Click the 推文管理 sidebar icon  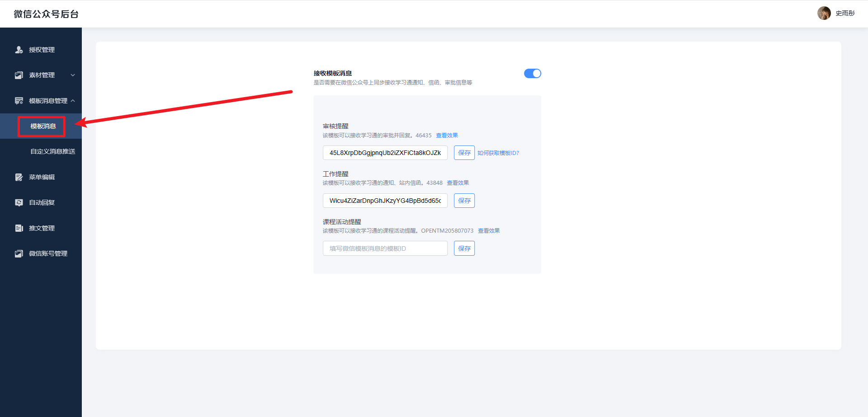(19, 228)
